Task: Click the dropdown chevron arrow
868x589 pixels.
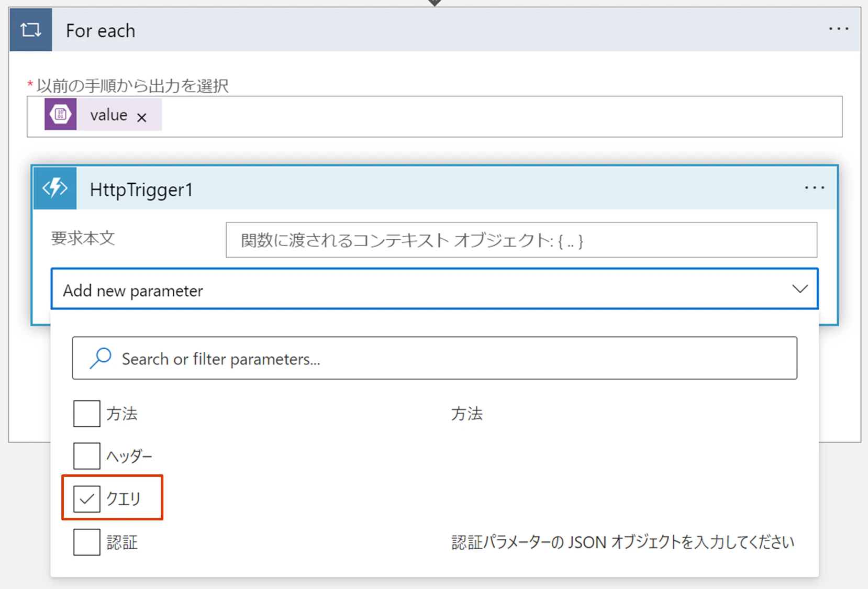Action: [x=799, y=289]
